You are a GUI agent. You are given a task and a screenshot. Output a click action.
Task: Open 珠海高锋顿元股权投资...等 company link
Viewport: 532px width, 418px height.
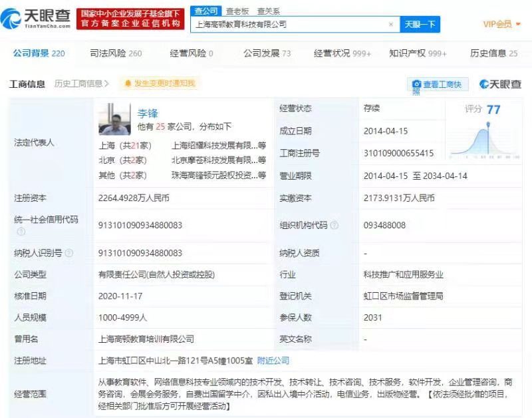click(219, 175)
